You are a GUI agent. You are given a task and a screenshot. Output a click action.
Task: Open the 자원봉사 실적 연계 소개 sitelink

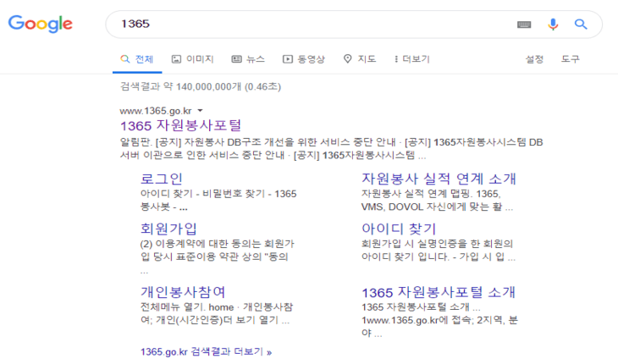[x=439, y=179]
